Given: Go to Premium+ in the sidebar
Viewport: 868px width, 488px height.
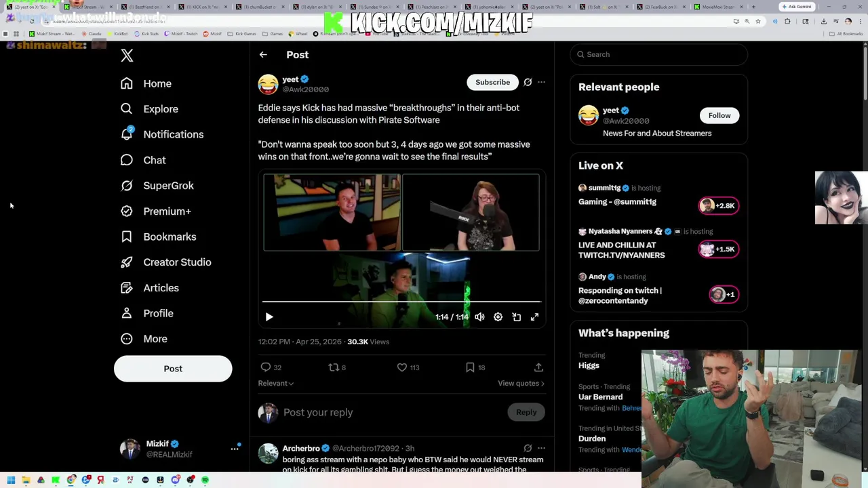Looking at the screenshot, I should [x=156, y=211].
